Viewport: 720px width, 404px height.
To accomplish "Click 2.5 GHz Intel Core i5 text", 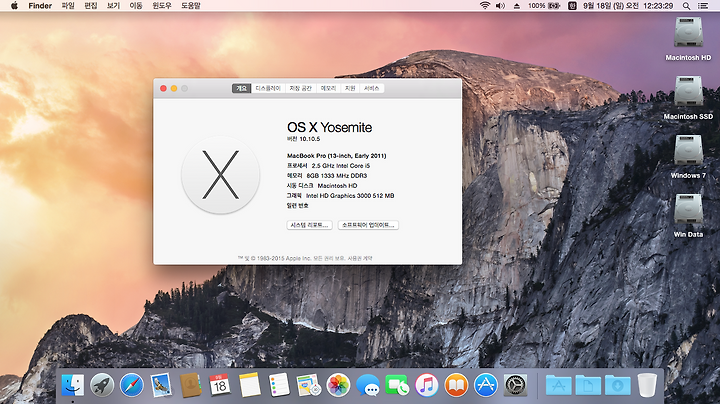I will [341, 166].
